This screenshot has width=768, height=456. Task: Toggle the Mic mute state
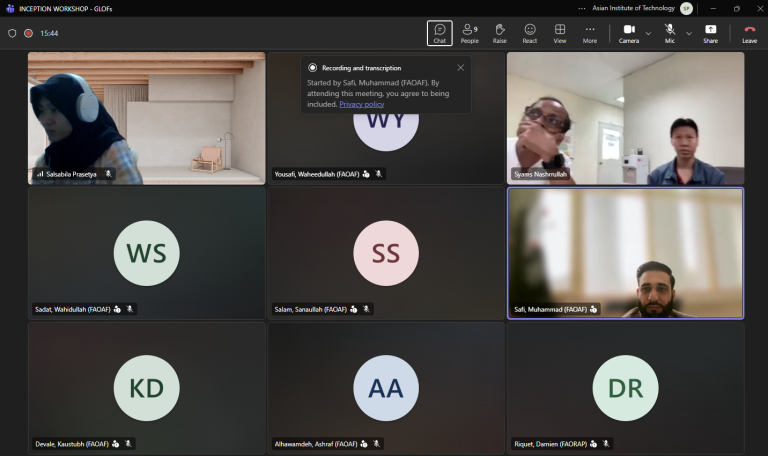(x=670, y=33)
